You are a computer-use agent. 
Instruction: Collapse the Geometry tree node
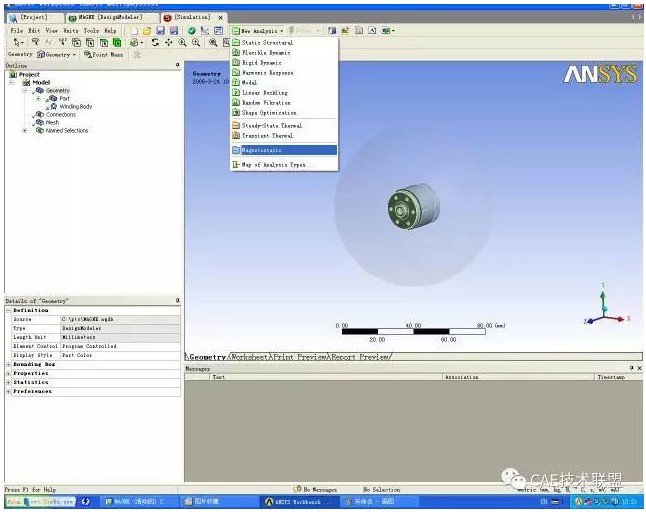(25, 91)
